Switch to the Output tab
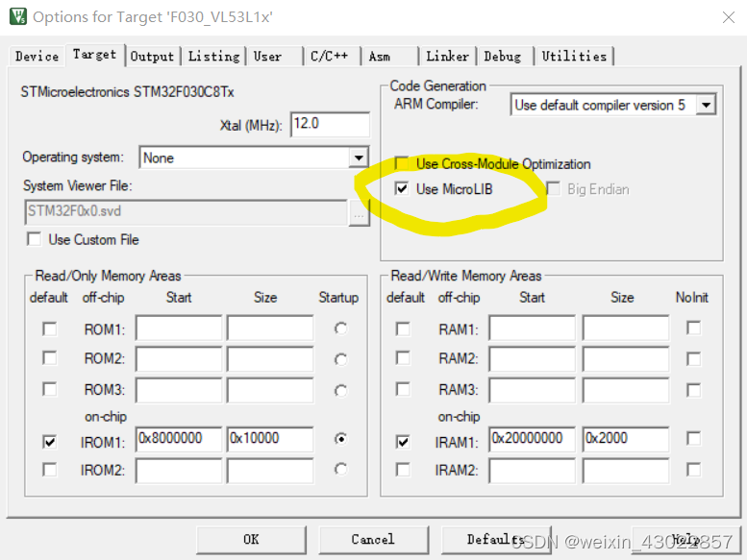This screenshot has width=747, height=560. [153, 56]
